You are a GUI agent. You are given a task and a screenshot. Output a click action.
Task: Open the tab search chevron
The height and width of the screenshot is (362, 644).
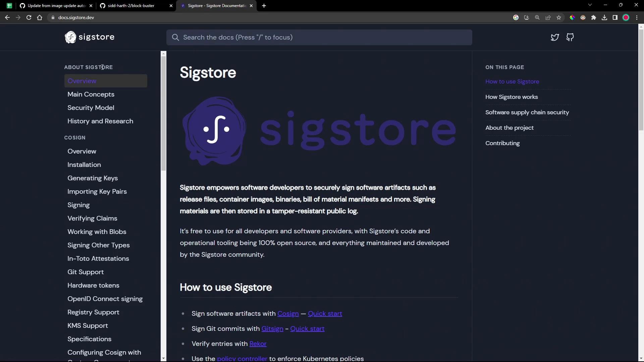pos(590,5)
